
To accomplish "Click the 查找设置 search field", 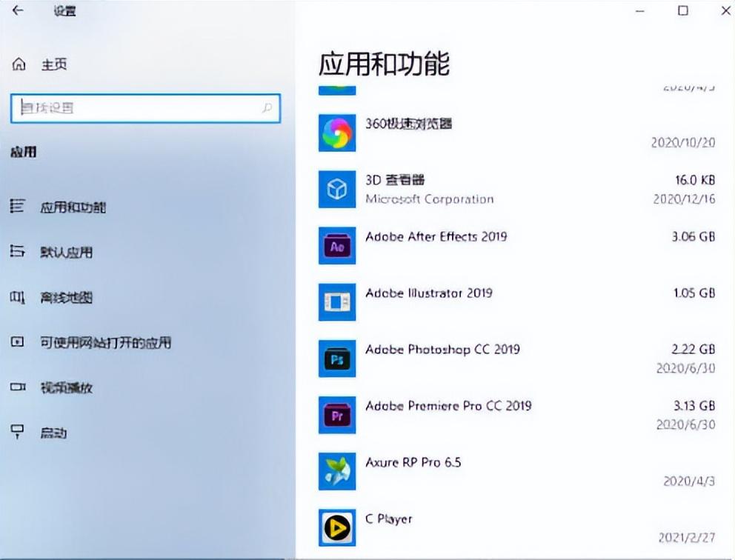I will coord(145,108).
